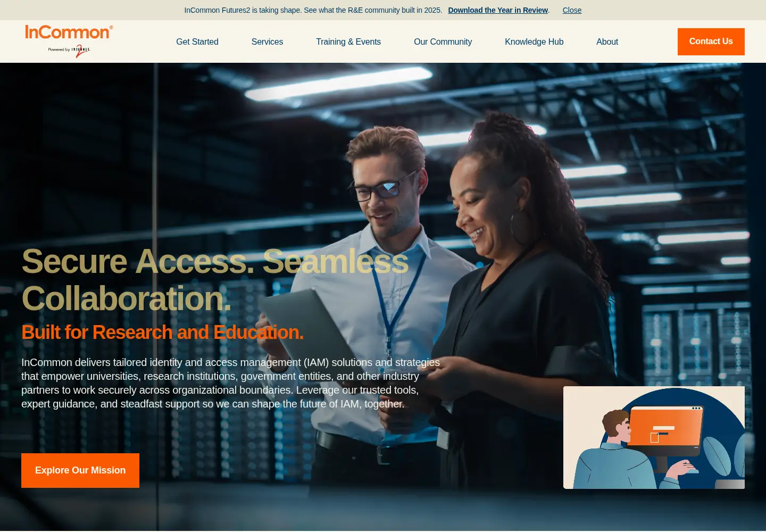Open the Services menu

click(267, 42)
